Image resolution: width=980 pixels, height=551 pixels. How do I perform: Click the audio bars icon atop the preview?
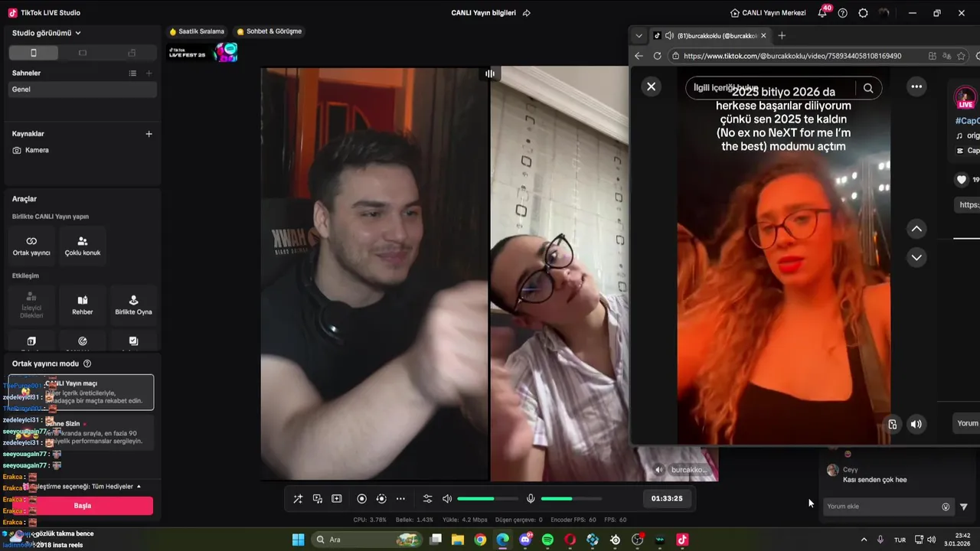(x=490, y=73)
